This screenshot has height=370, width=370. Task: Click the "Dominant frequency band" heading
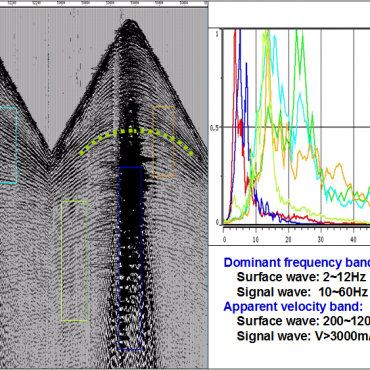(297, 263)
